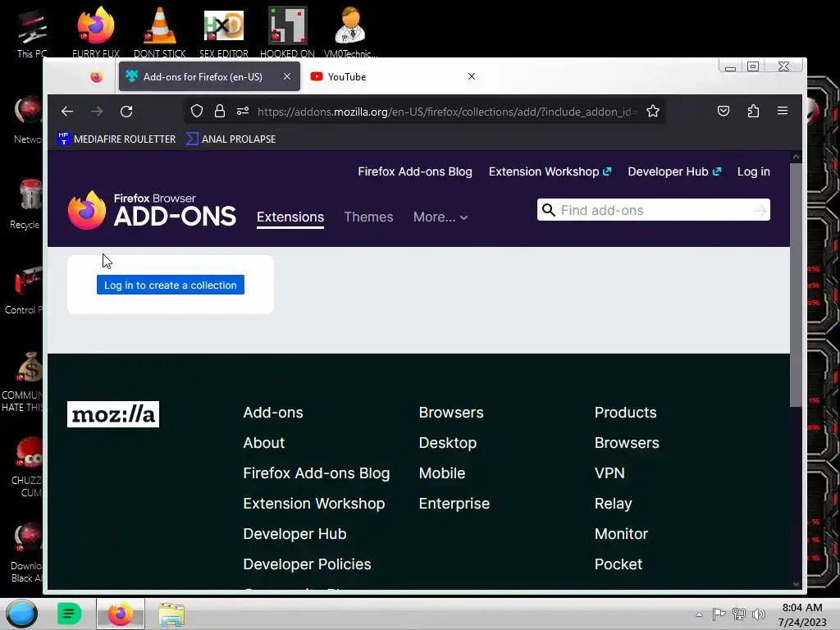
Task: Open green notes app in taskbar
Action: [x=69, y=614]
